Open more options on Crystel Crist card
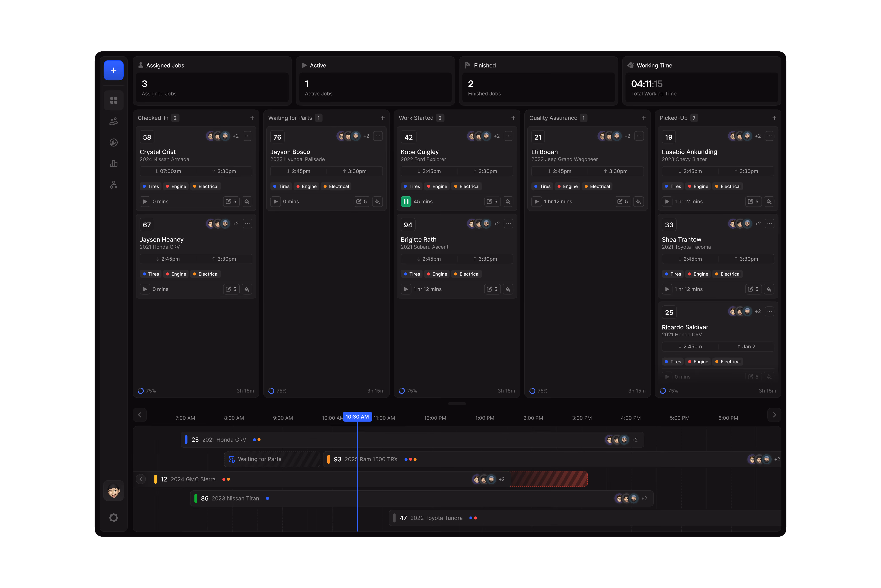The width and height of the screenshot is (881, 588). coord(247,136)
